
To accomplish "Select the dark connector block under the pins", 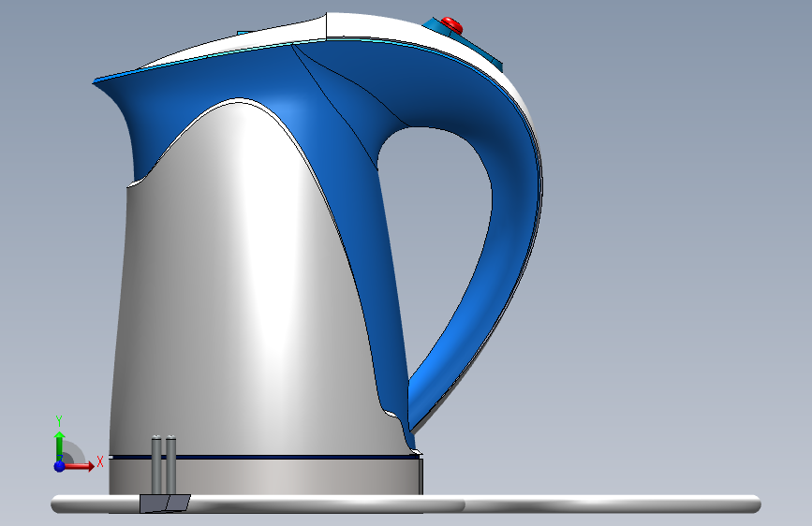I will (x=165, y=504).
